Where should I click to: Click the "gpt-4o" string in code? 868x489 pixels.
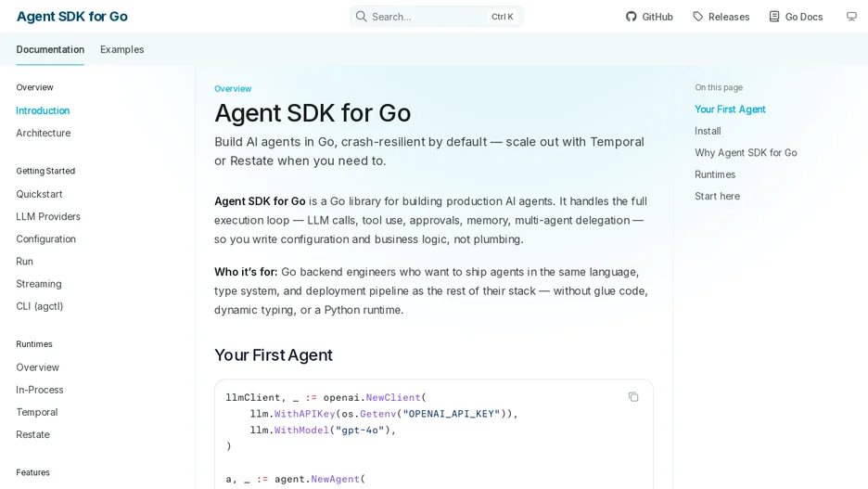click(x=360, y=430)
